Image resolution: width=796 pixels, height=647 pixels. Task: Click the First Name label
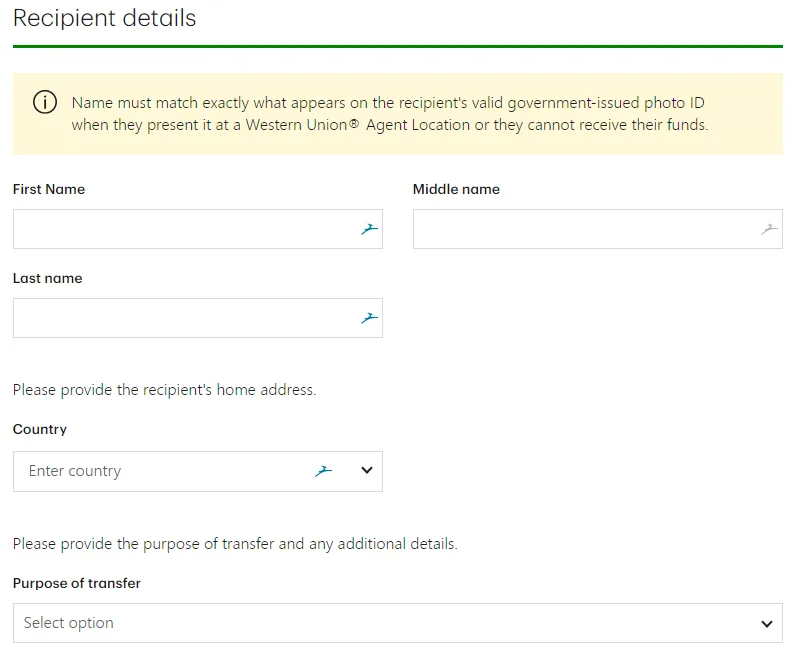tap(49, 189)
